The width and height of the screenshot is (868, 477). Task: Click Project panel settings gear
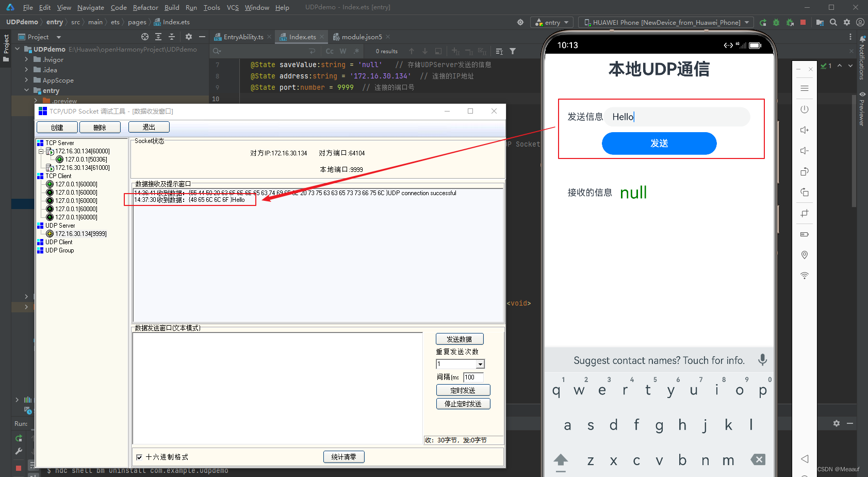point(189,37)
